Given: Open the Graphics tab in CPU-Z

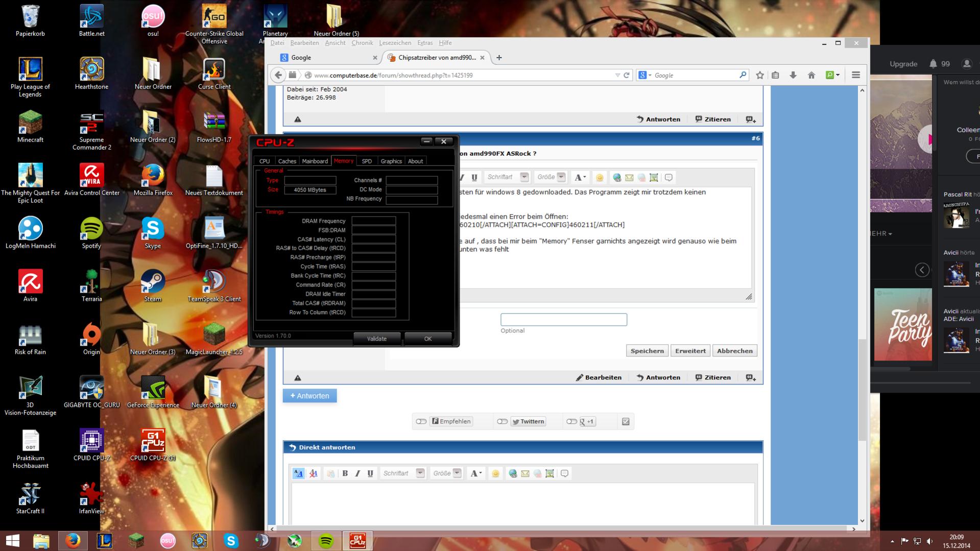Looking at the screenshot, I should pos(391,161).
